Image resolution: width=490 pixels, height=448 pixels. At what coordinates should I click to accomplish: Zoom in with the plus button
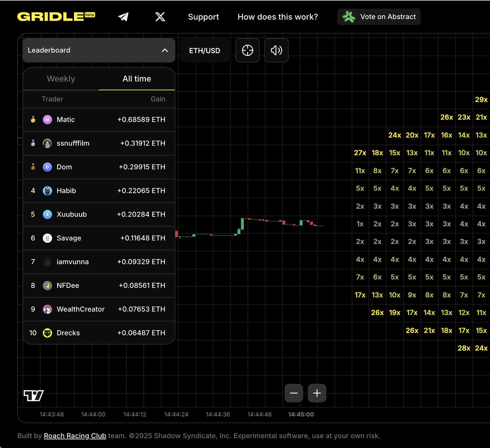[x=317, y=393]
